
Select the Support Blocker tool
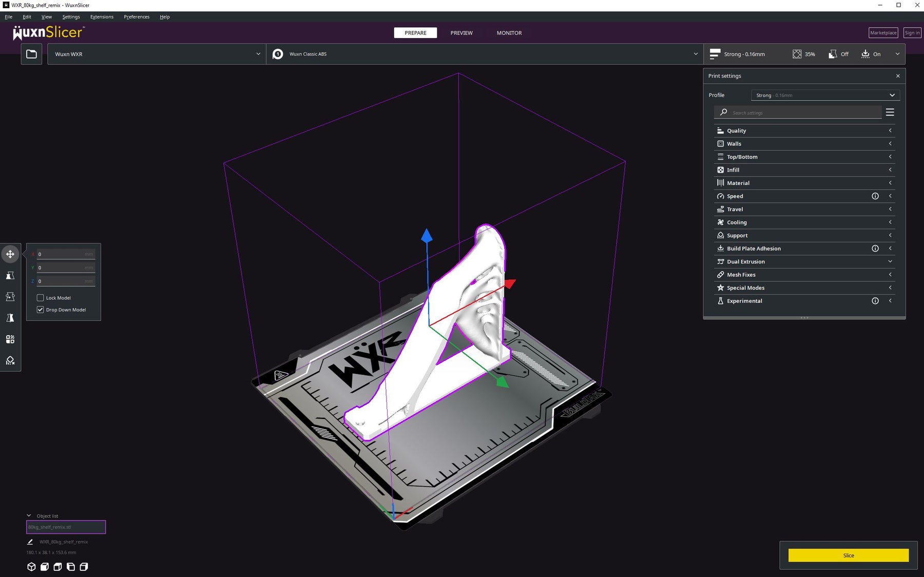pos(10,360)
